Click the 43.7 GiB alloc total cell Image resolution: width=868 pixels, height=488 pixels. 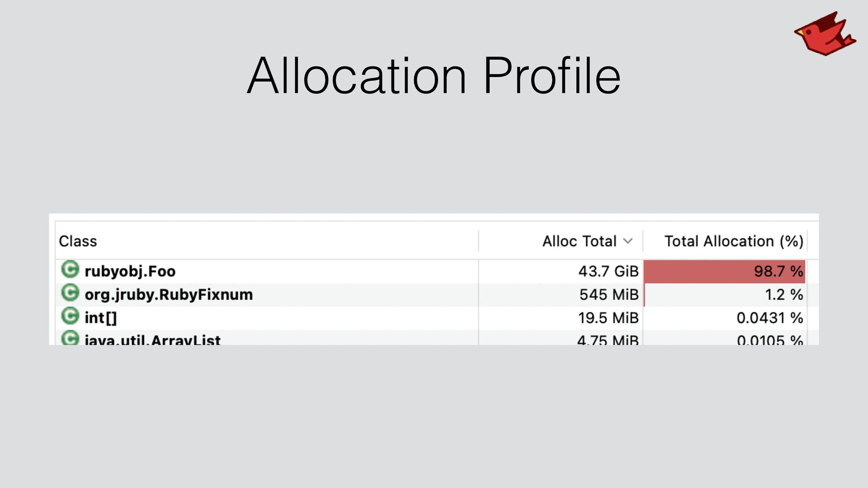[608, 272]
